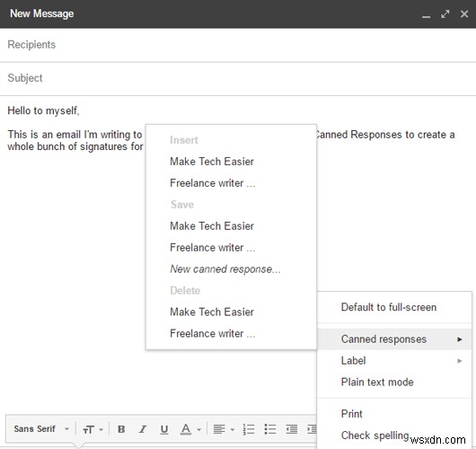Screen dimensions: 476x449
Task: Open the text color picker
Action: 186,429
